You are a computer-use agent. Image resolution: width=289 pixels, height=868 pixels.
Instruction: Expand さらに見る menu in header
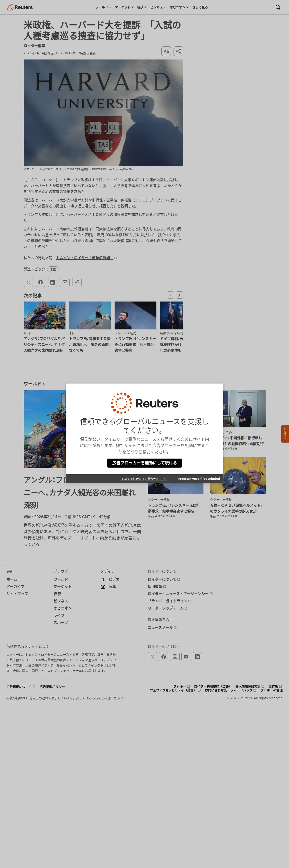tap(201, 7)
